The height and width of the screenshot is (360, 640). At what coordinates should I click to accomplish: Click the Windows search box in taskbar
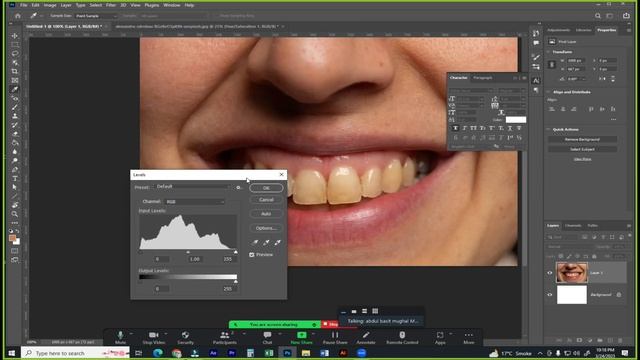[76, 353]
